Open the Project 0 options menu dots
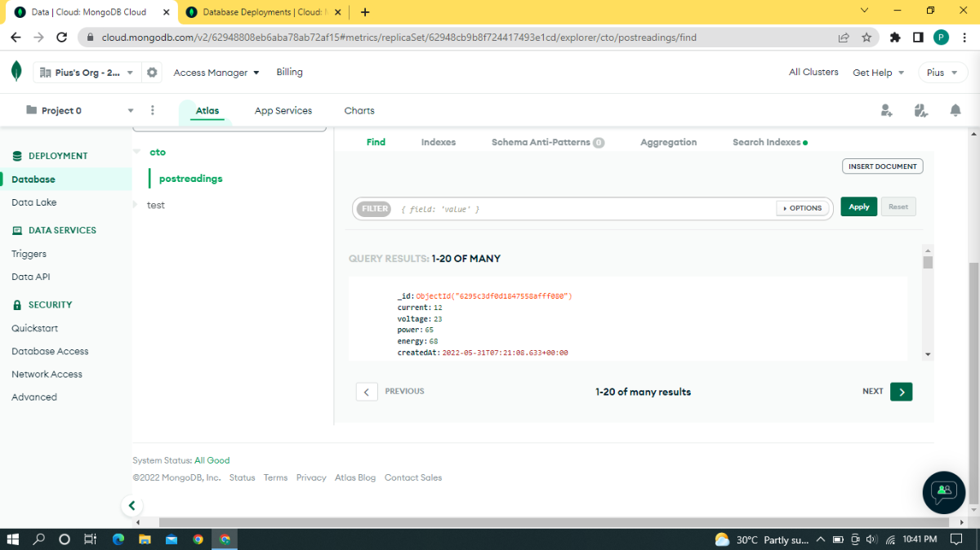 pyautogui.click(x=153, y=110)
